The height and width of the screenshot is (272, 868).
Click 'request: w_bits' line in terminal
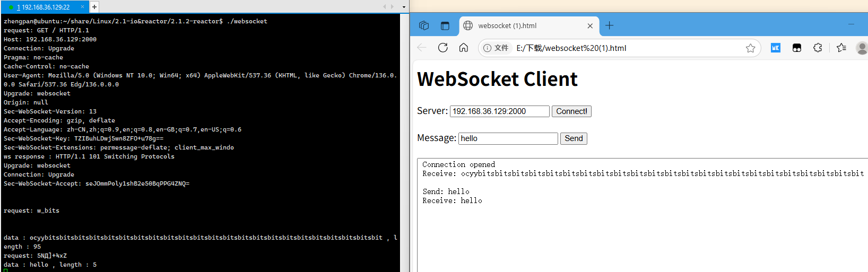(x=31, y=210)
